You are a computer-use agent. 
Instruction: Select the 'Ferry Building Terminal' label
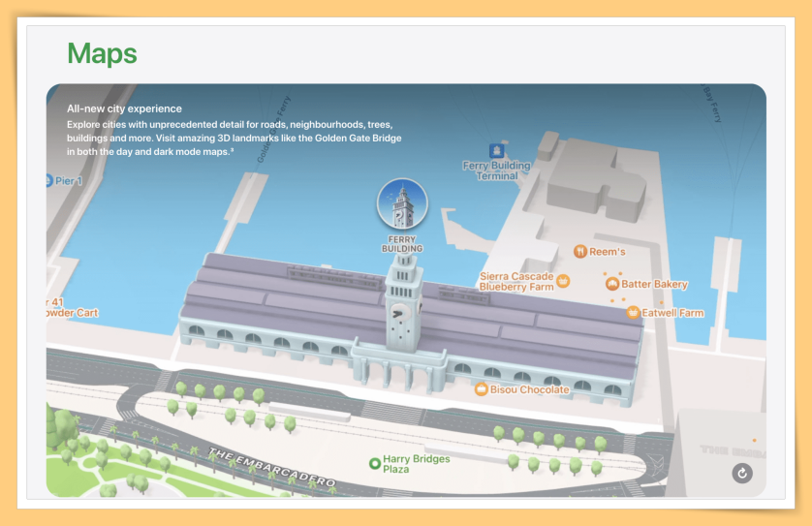(497, 170)
